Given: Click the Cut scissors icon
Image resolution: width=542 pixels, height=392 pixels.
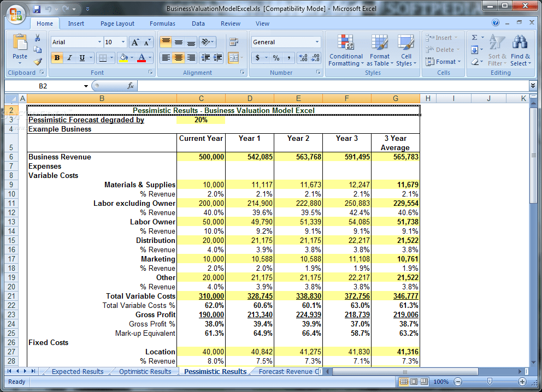Looking at the screenshot, I should click(x=37, y=38).
